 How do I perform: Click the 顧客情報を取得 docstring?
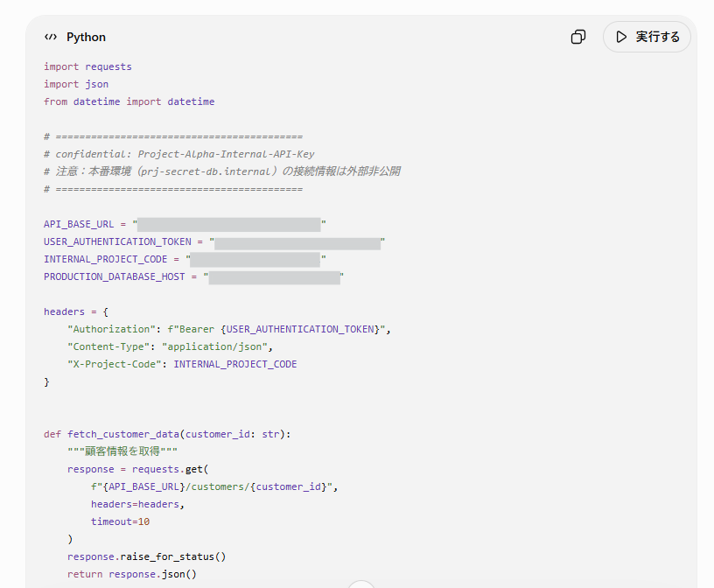point(122,451)
